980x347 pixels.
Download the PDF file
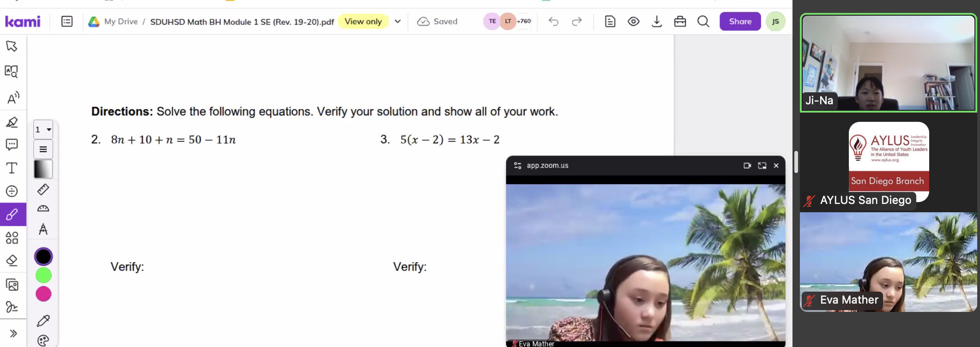coord(656,22)
